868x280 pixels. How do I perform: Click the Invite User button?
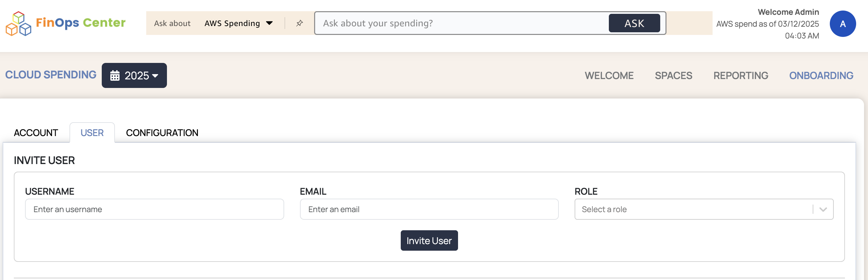click(x=429, y=240)
